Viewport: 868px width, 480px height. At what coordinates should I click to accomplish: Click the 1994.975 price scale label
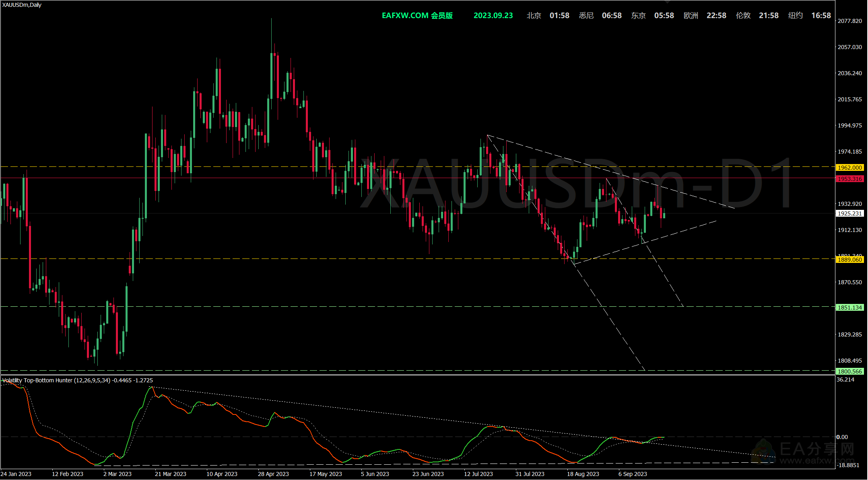[x=850, y=125]
